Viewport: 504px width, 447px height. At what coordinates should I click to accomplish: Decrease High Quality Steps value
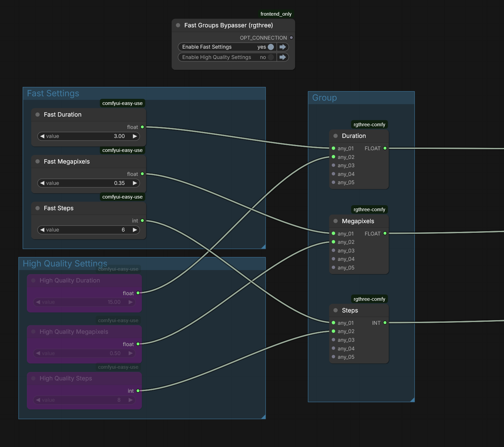pos(38,400)
